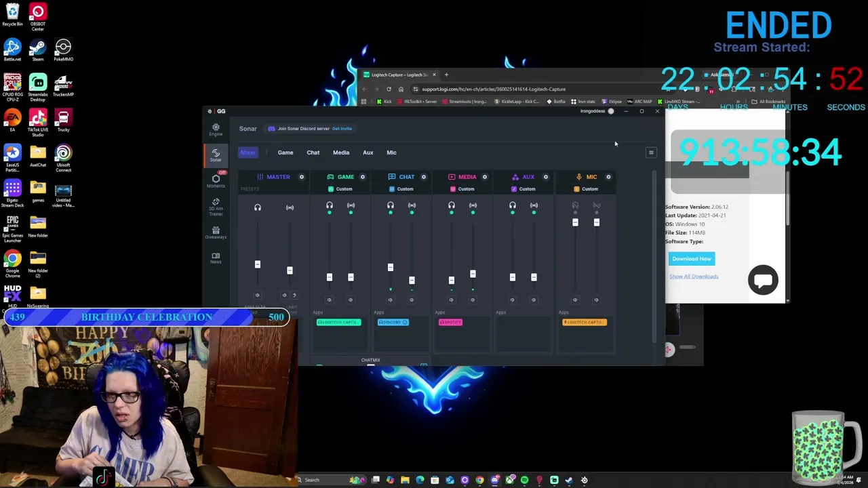Switch to the Chat tab
This screenshot has height=488, width=868.
(x=313, y=152)
